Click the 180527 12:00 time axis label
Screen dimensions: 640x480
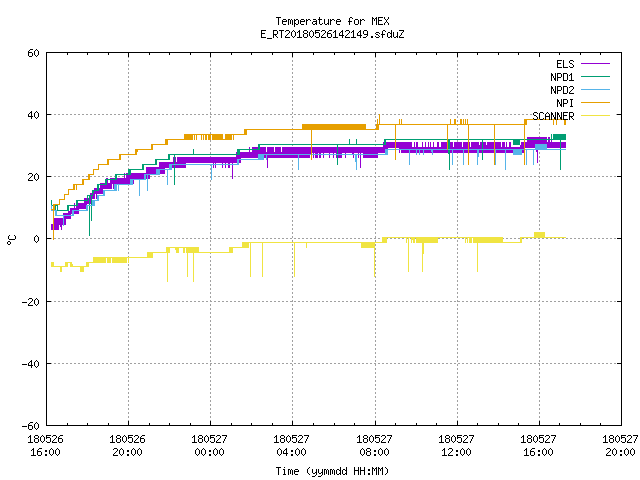click(x=456, y=446)
